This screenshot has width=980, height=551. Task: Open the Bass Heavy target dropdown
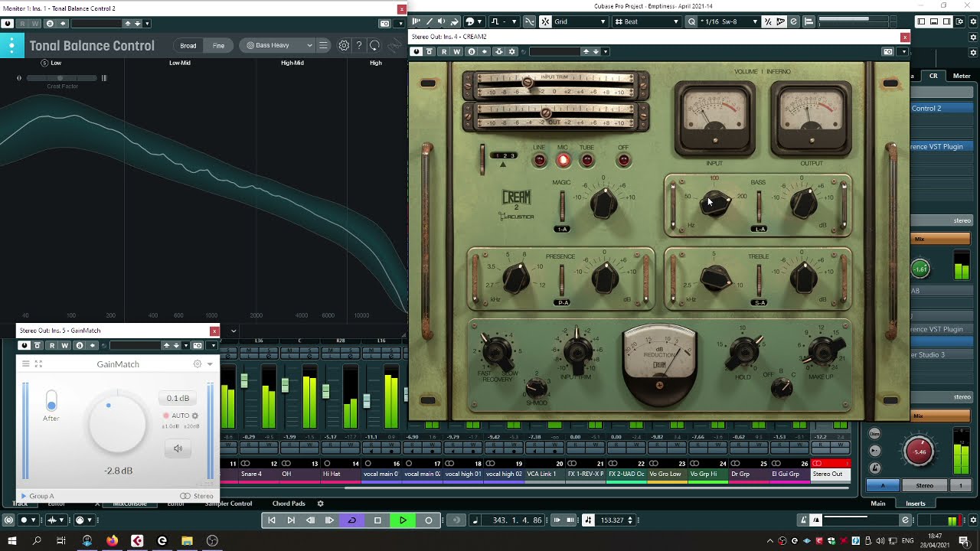pos(279,46)
